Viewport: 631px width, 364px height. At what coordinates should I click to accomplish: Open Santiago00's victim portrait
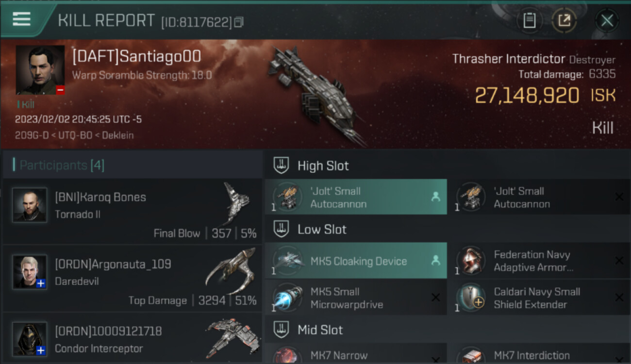[x=40, y=70]
